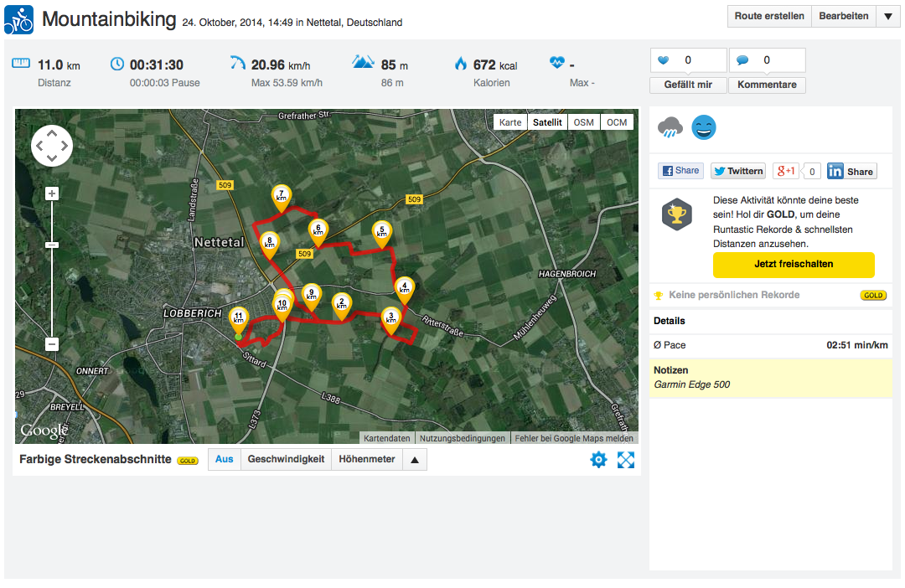Switch map to OSM view
Screen dimensions: 905x588
point(583,122)
